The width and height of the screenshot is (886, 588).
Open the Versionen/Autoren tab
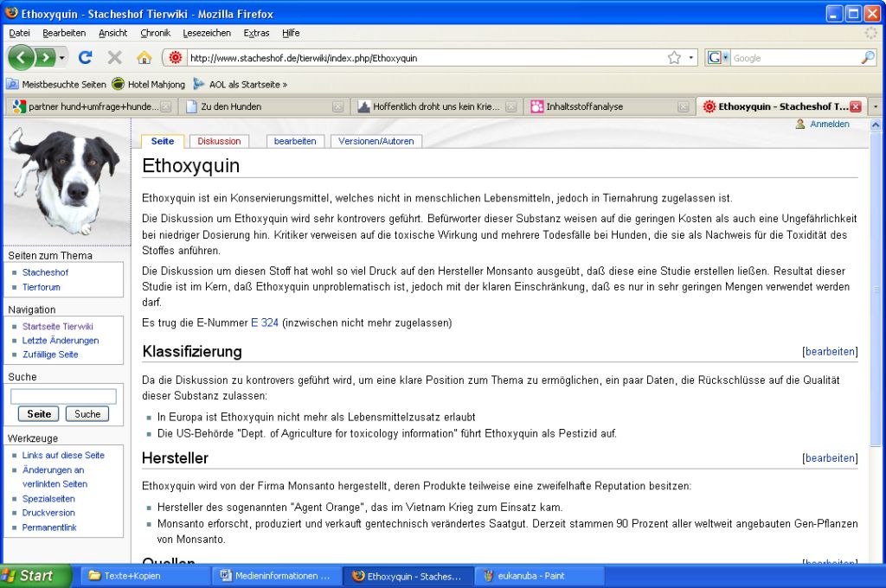click(376, 141)
